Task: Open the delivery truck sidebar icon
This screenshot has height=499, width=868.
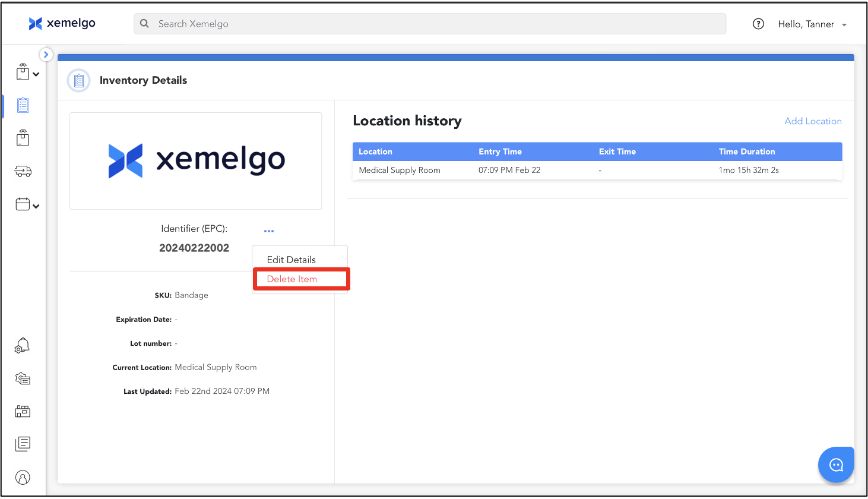Action: pyautogui.click(x=23, y=172)
